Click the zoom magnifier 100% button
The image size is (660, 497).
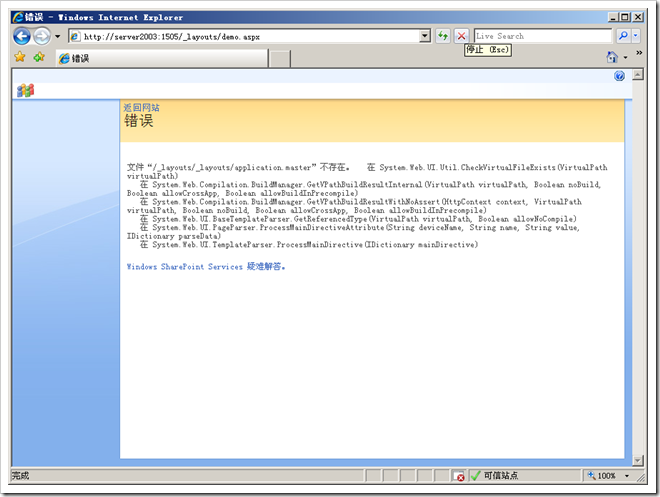(601, 476)
